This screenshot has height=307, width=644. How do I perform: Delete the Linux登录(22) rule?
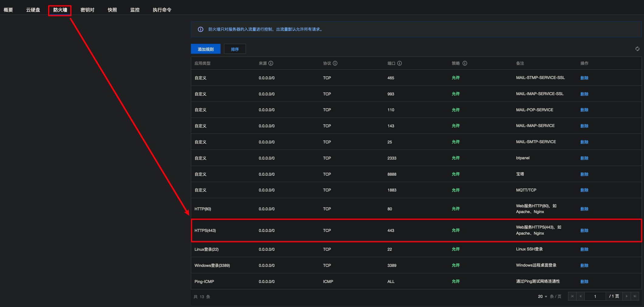coord(584,250)
